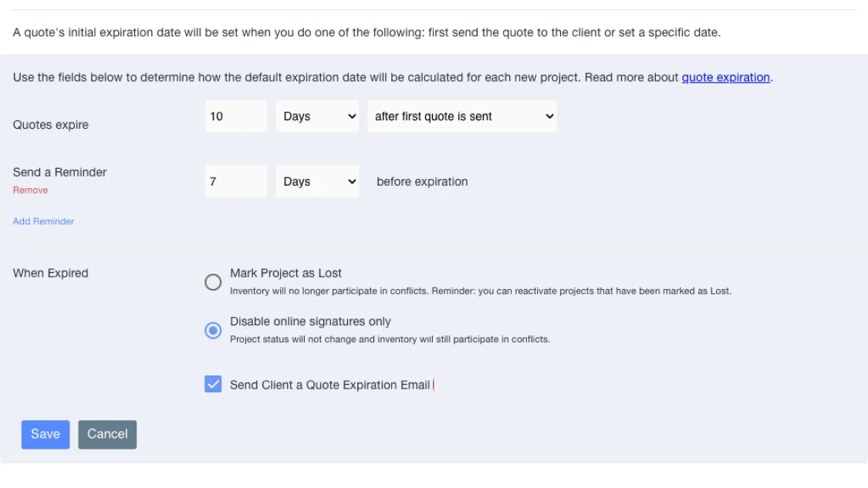Click the 'Disable online signatures only' label text

click(310, 321)
